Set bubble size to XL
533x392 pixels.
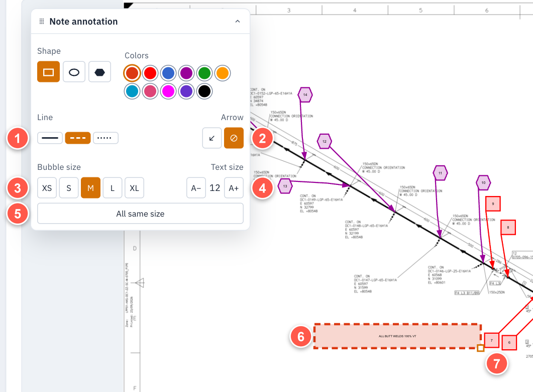134,187
